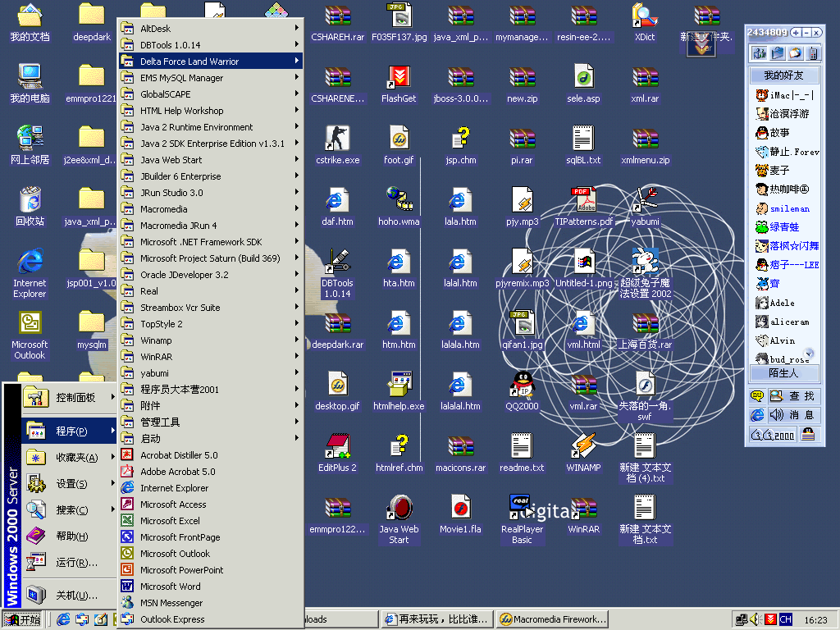Select the WINAMP desktop shortcut
840x630 pixels.
point(583,445)
